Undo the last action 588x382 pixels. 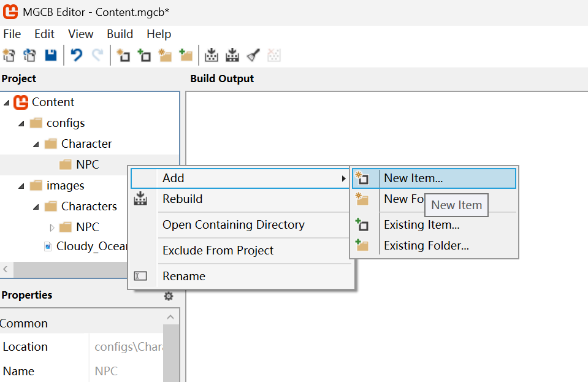[77, 55]
